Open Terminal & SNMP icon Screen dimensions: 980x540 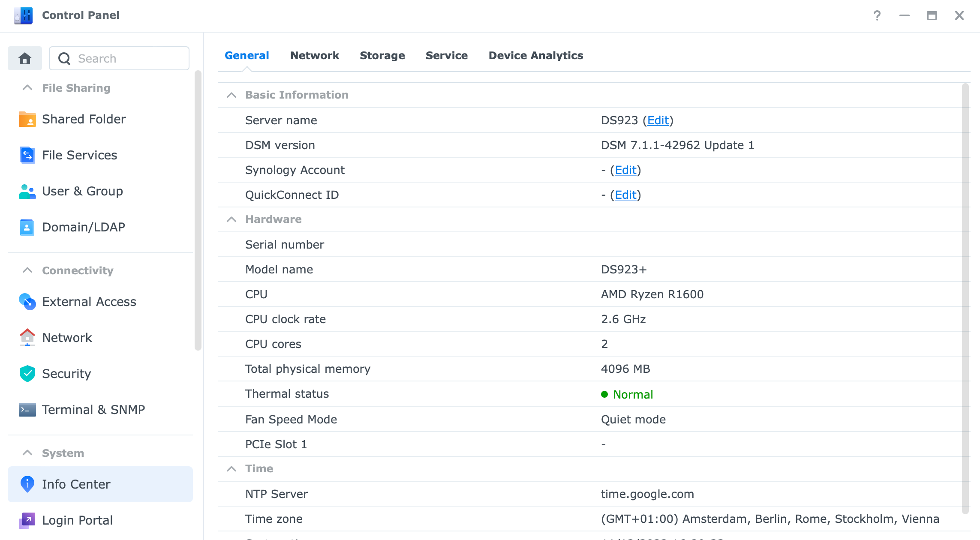[27, 410]
